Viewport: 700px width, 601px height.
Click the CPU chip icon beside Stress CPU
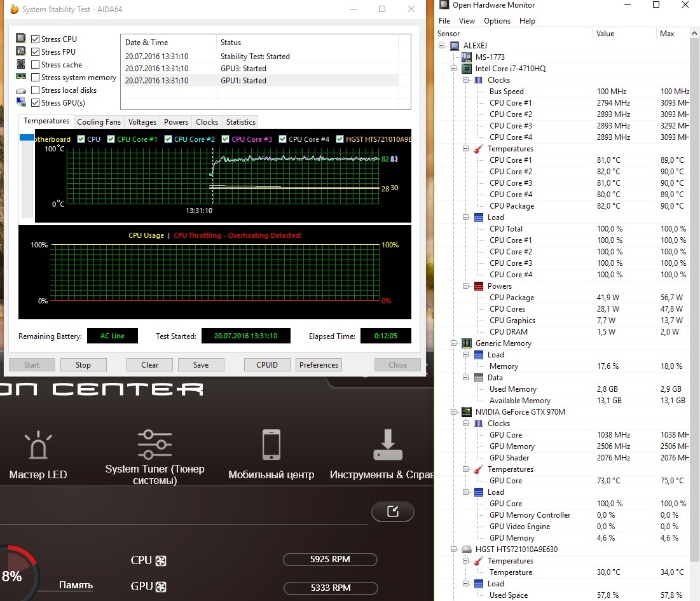(x=20, y=38)
